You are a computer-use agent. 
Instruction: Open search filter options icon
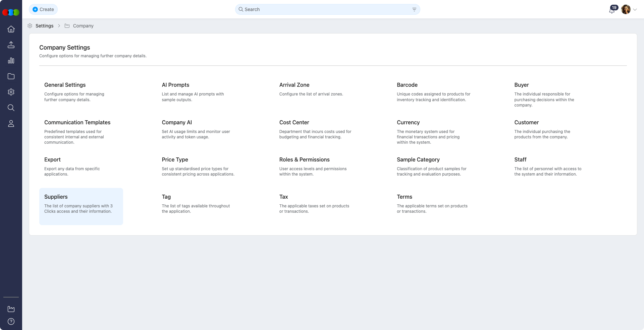click(x=414, y=10)
